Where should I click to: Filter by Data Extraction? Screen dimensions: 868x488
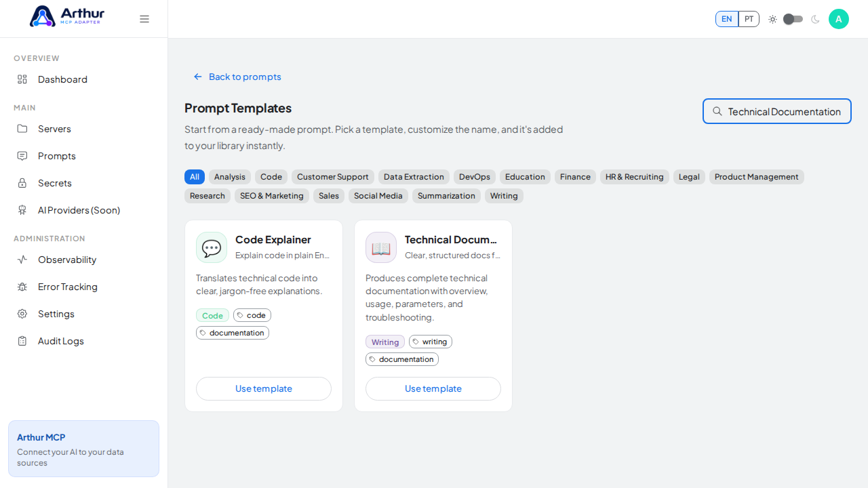(414, 177)
